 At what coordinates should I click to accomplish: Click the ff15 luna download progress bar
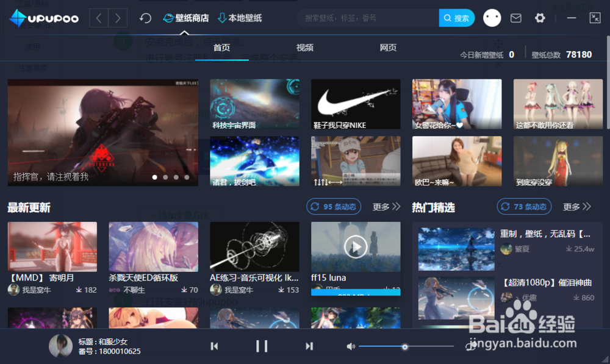pos(356,293)
